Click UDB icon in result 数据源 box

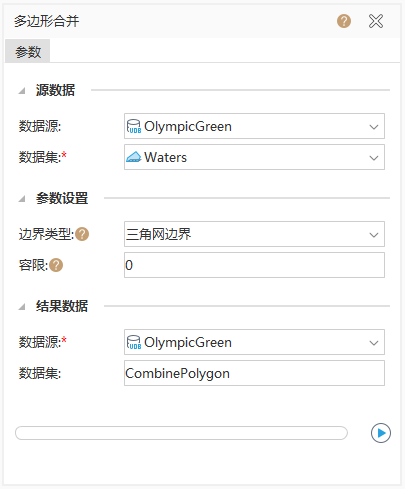tap(134, 342)
